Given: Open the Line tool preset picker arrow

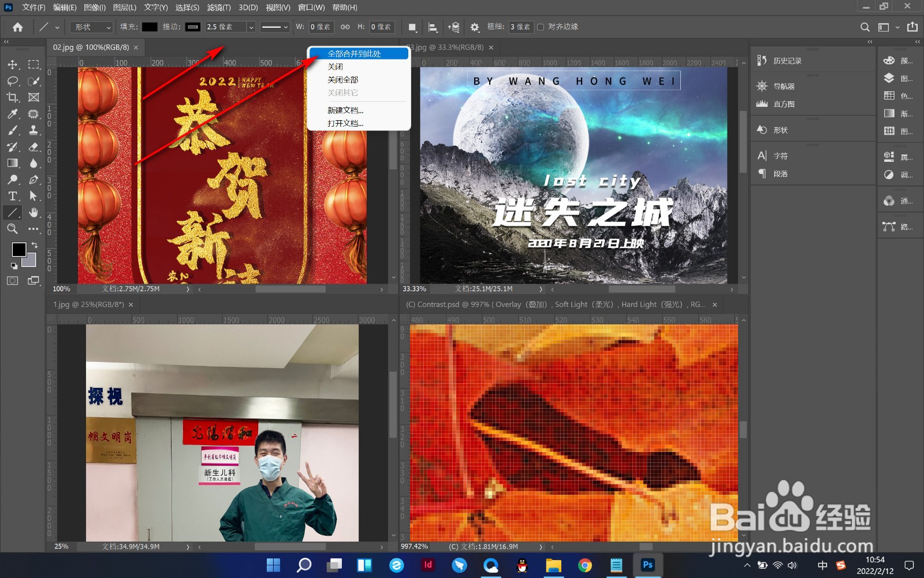Looking at the screenshot, I should [57, 27].
